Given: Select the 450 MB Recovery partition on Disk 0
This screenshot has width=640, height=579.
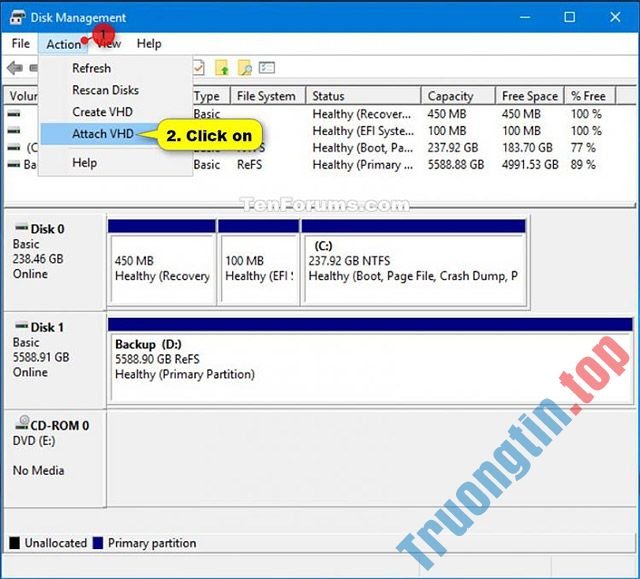Looking at the screenshot, I should 162,262.
